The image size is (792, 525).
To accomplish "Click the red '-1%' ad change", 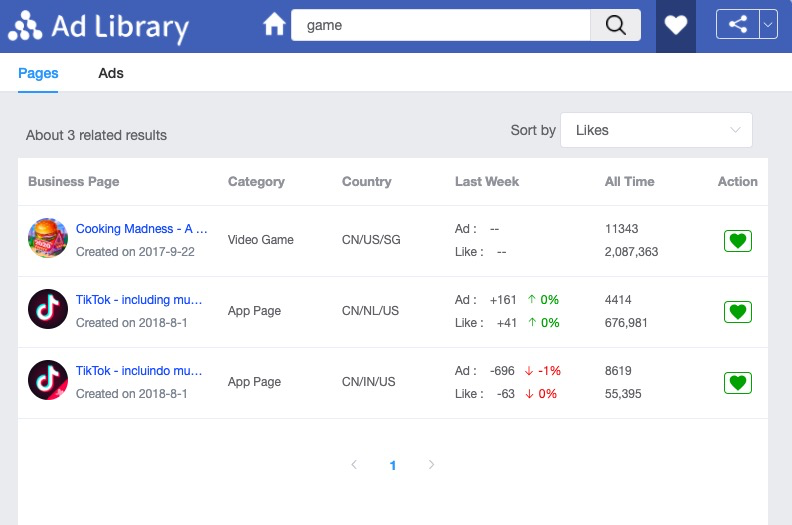I will [x=550, y=371].
